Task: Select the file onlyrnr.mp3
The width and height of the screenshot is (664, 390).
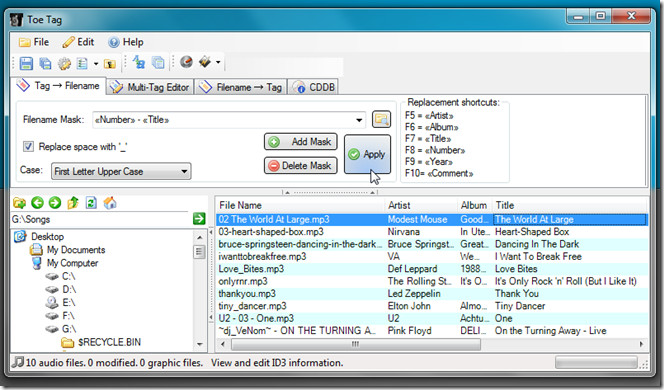Action: point(243,281)
